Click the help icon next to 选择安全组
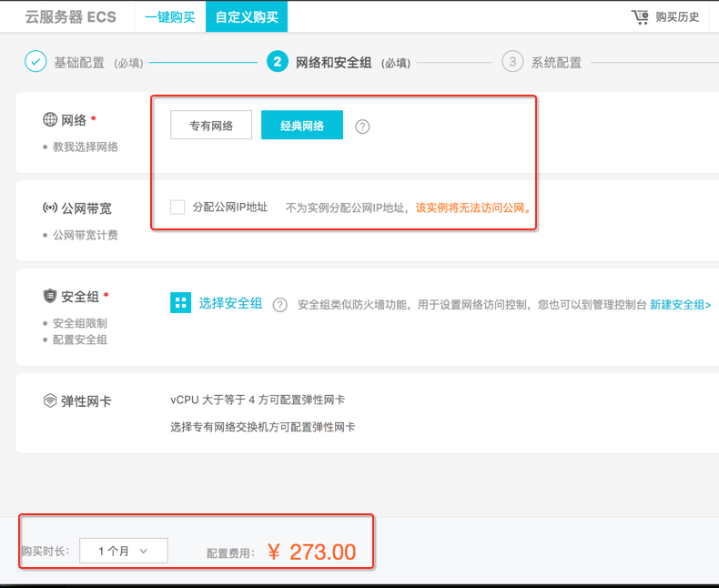 [280, 305]
